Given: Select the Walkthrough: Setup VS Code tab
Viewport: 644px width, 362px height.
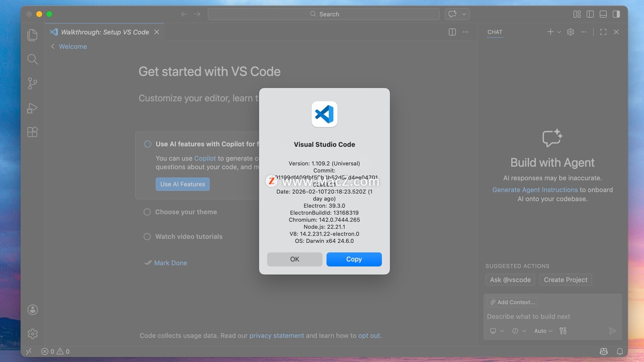Looking at the screenshot, I should pos(105,32).
